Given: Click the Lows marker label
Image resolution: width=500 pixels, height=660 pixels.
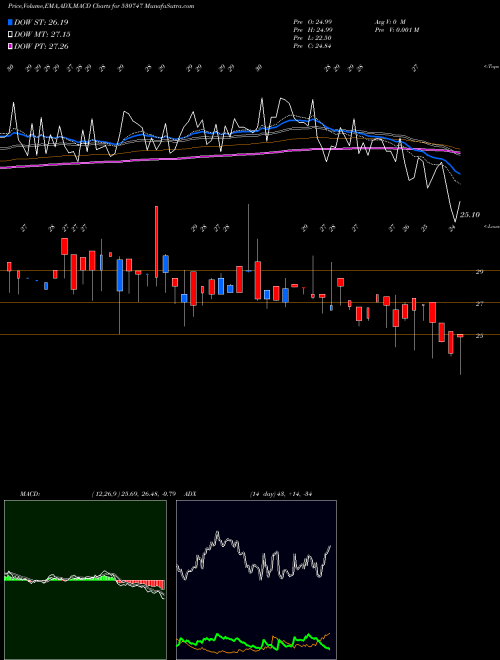Looking at the screenshot, I should (492, 227).
